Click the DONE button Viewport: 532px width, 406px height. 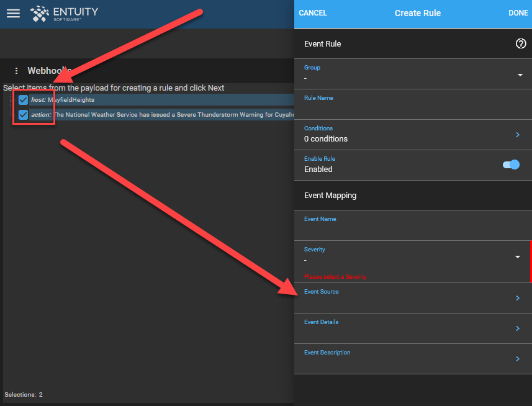point(518,13)
